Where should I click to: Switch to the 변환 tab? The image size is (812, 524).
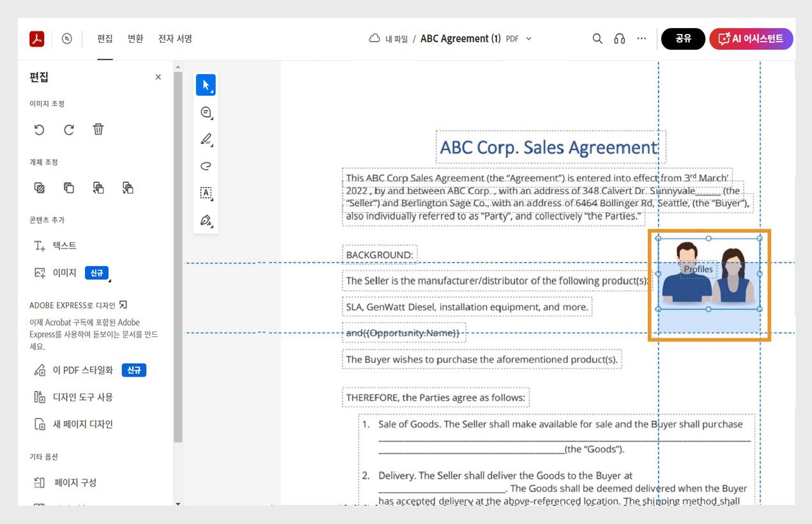pyautogui.click(x=135, y=39)
